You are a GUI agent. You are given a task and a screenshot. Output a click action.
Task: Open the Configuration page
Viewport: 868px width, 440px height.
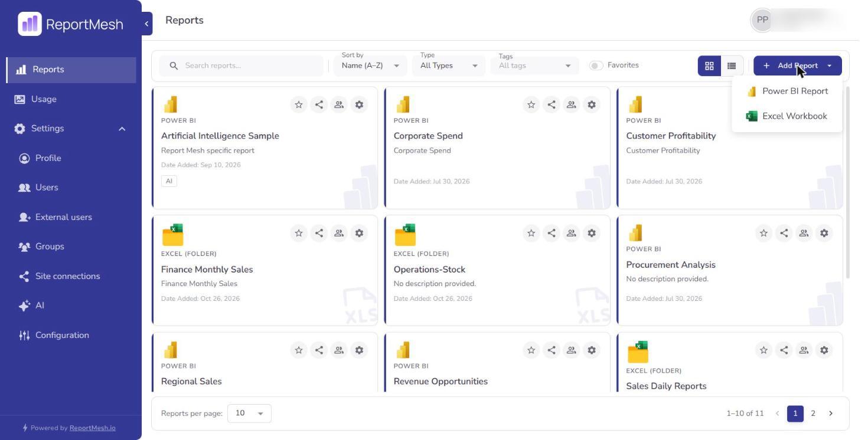[71, 335]
